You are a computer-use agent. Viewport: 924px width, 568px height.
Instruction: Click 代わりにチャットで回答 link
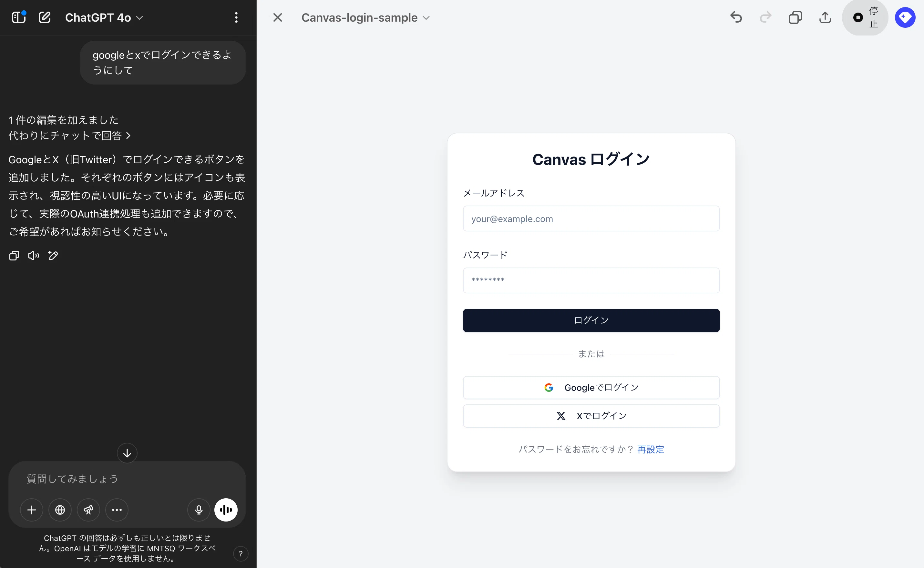click(69, 135)
